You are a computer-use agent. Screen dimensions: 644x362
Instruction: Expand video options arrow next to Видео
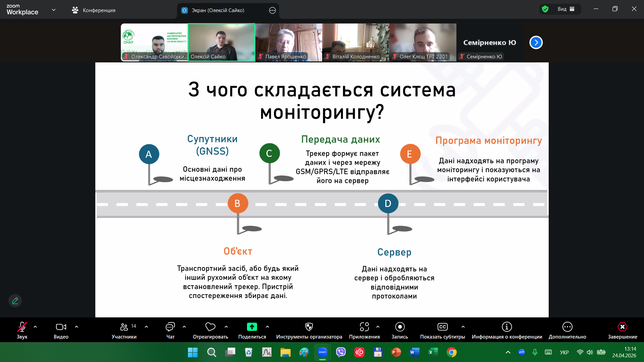pyautogui.click(x=77, y=327)
